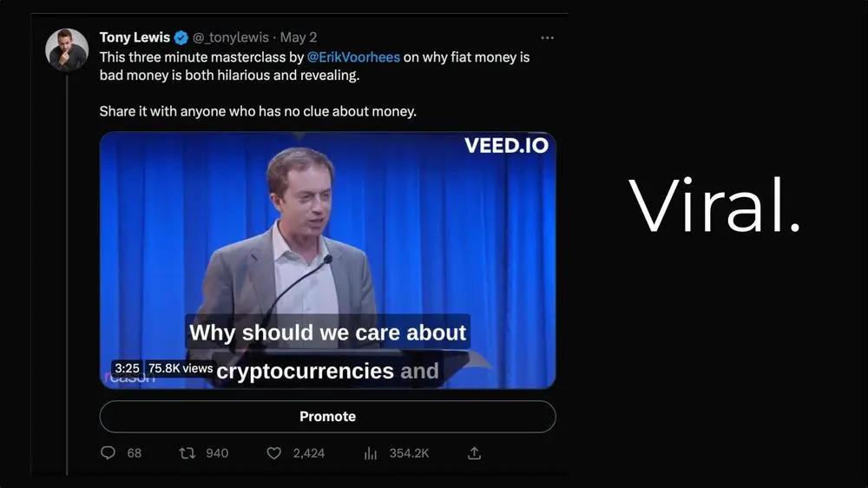Click the reply comment bubble icon

click(108, 453)
